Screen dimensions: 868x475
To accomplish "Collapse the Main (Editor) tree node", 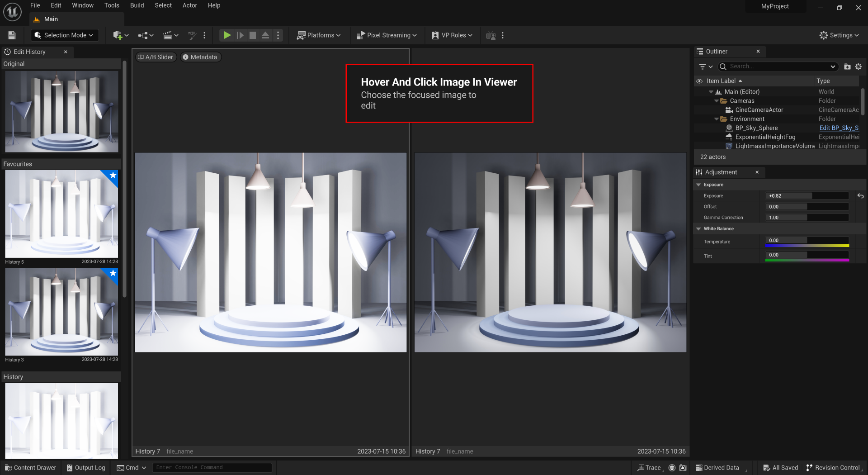I will (x=711, y=92).
